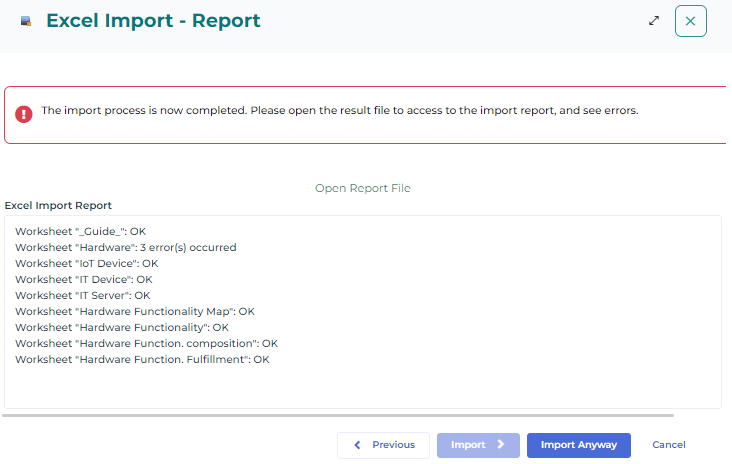Screen dimensions: 732x464
Task: Click the import completed alert message
Action: pos(339,111)
